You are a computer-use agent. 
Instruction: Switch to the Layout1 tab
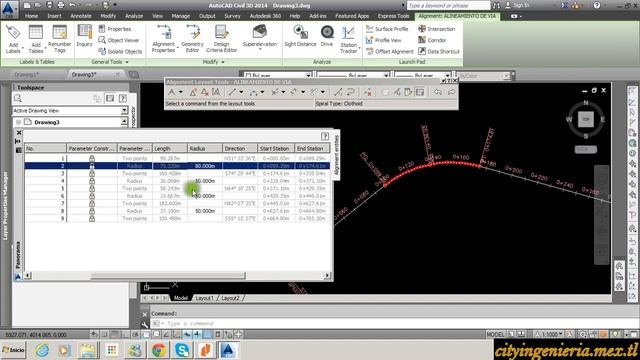coord(204,298)
